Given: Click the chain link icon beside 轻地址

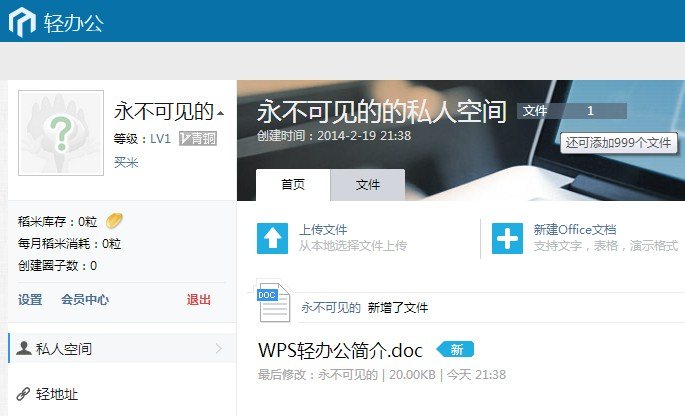Looking at the screenshot, I should coord(23,394).
